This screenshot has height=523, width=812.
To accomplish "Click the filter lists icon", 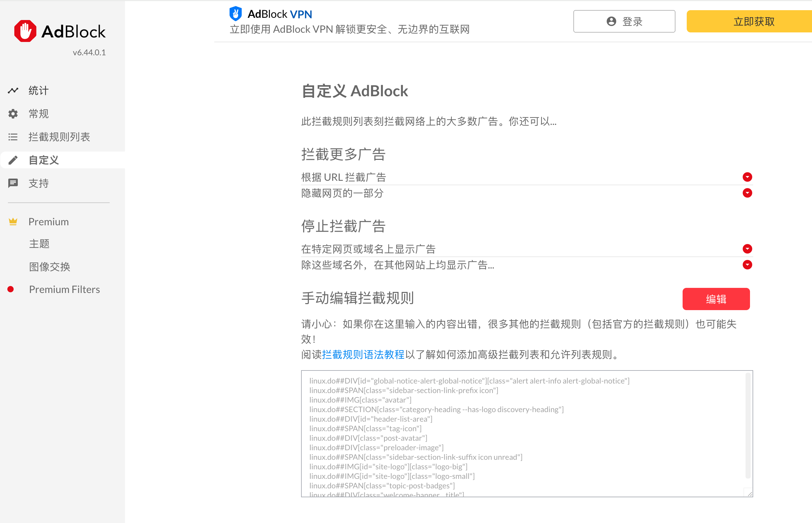I will pyautogui.click(x=13, y=137).
